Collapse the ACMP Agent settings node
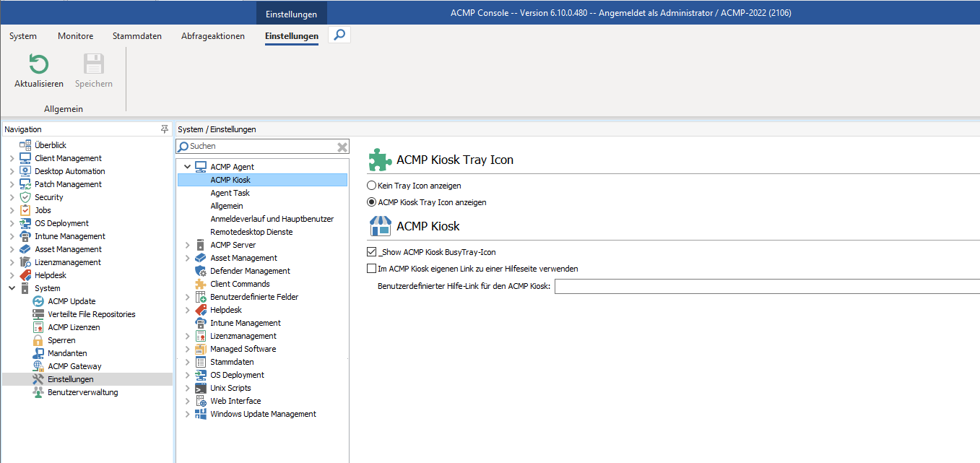The height and width of the screenshot is (463, 980). click(188, 167)
